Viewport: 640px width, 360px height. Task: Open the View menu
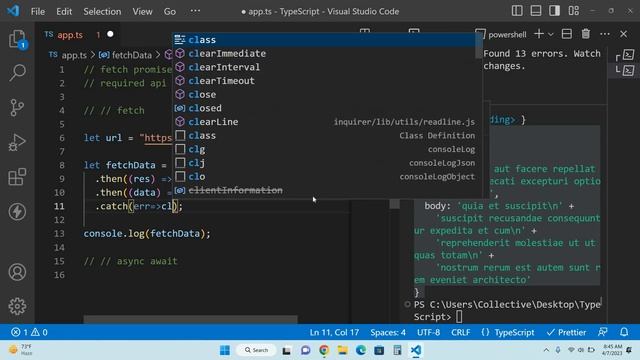[x=142, y=11]
